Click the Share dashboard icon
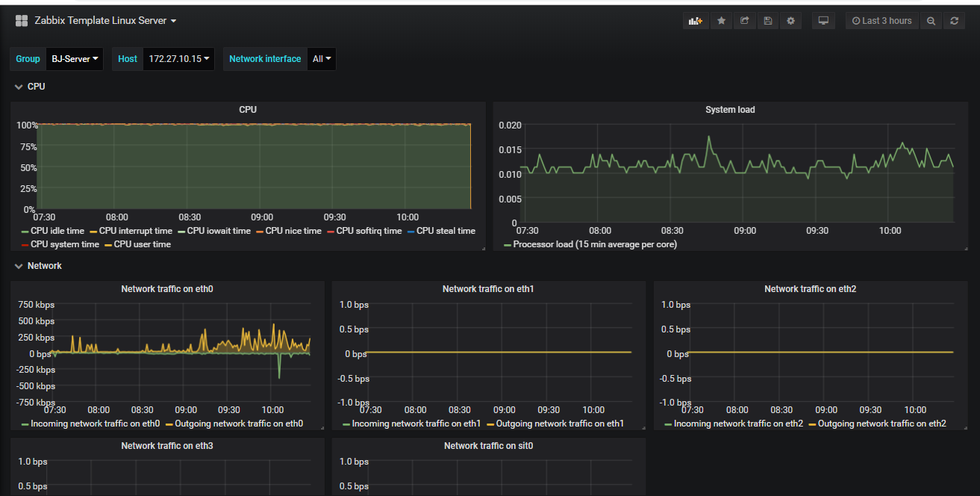Screen dimensions: 980x496 tap(744, 21)
